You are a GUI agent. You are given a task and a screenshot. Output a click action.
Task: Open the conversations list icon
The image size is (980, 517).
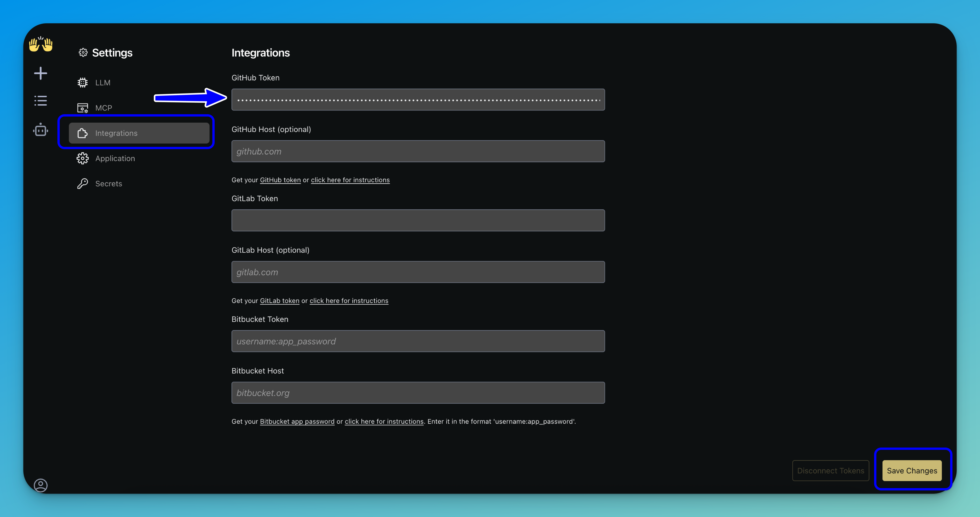[x=41, y=101]
